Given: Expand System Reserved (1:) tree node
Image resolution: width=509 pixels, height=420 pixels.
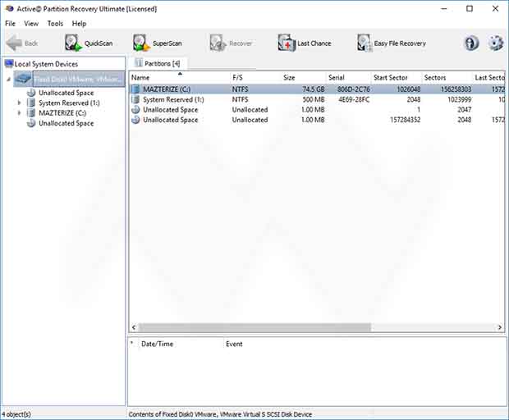Looking at the screenshot, I should (x=19, y=103).
